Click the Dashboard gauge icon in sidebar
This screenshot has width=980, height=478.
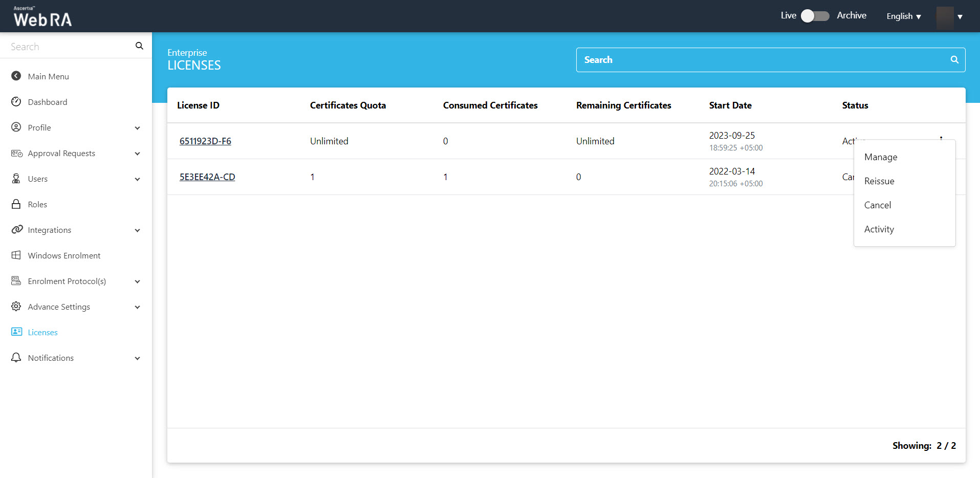tap(16, 102)
